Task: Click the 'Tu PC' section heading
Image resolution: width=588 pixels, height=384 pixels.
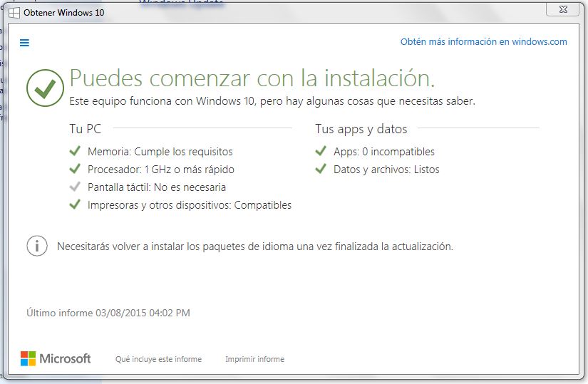Action: pyautogui.click(x=85, y=129)
